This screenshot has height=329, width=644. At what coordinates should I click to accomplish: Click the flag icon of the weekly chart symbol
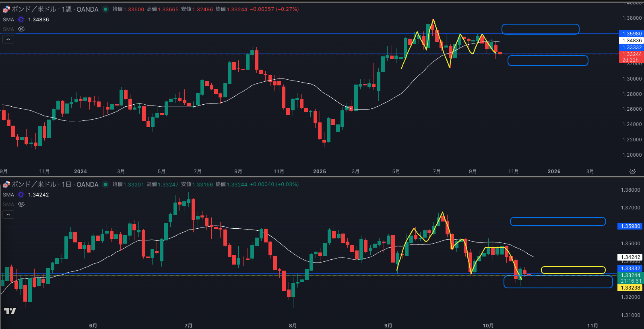pyautogui.click(x=6, y=9)
